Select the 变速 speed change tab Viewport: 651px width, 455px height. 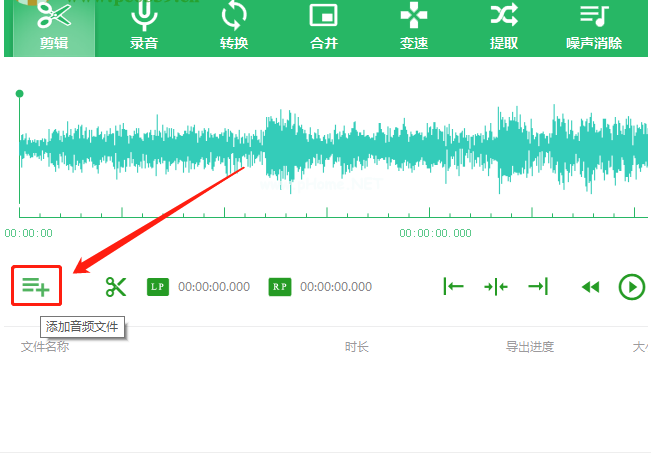coord(414,27)
